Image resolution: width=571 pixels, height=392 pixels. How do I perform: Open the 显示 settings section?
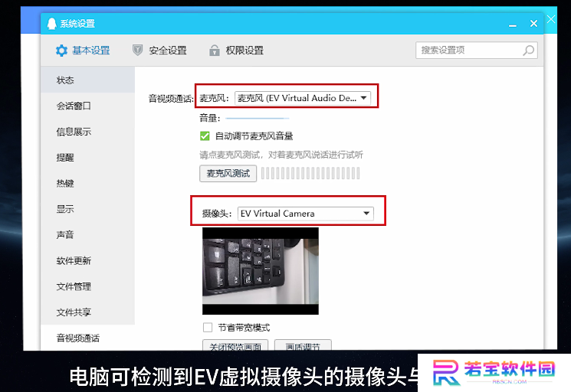click(88, 209)
